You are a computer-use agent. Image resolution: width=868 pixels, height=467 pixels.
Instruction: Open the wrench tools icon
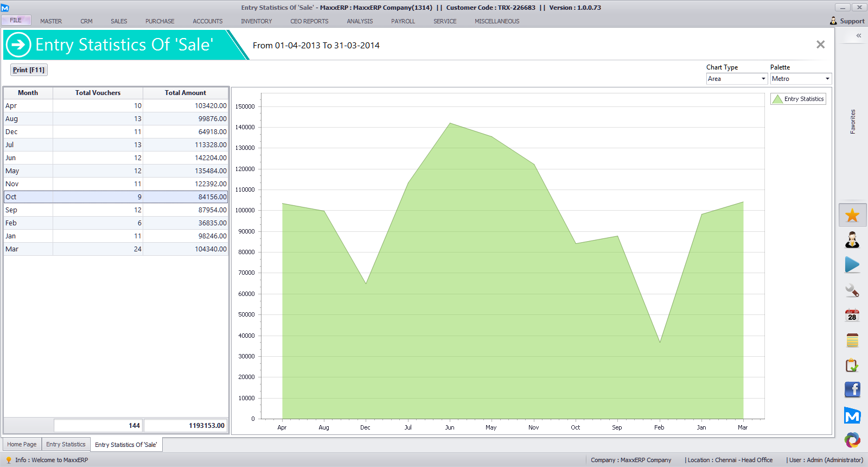(x=852, y=291)
